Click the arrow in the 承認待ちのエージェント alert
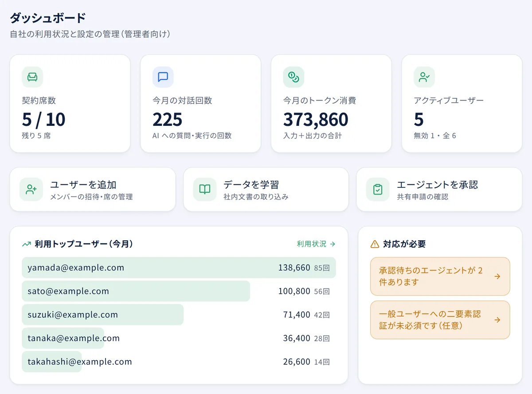This screenshot has width=532, height=394. coord(497,277)
